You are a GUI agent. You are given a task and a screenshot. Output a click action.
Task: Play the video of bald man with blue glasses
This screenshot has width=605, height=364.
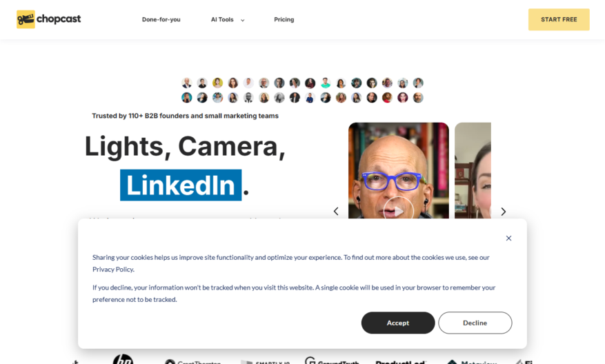[x=399, y=210]
